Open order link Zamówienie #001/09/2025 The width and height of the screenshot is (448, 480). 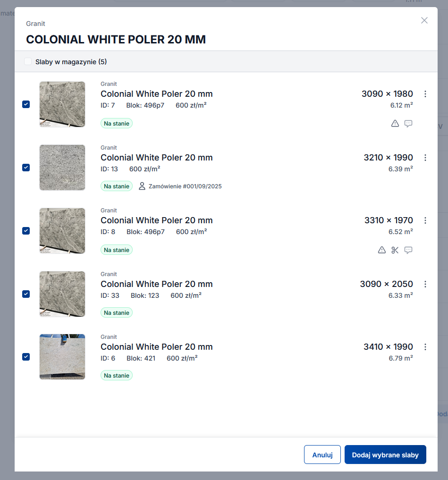[185, 186]
